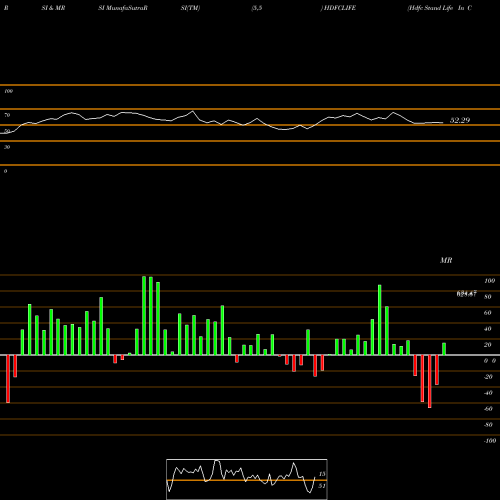Click the value 15 in mini chart

[x=322, y=474]
